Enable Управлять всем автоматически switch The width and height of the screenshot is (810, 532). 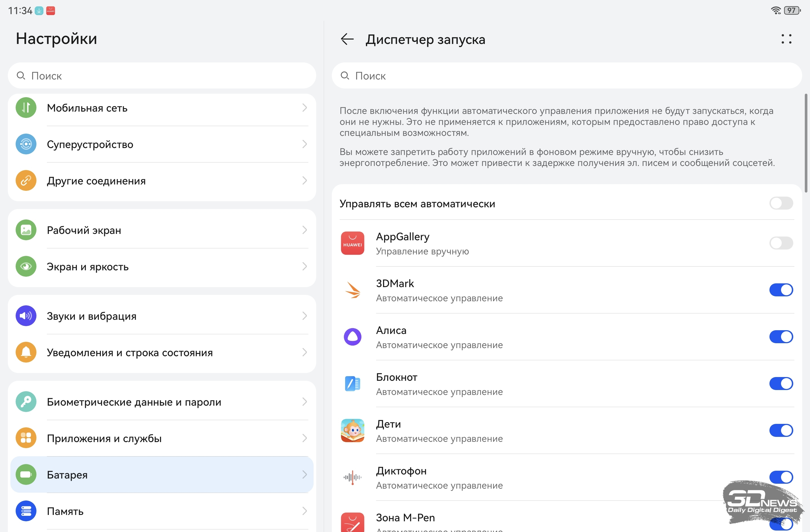pyautogui.click(x=781, y=204)
